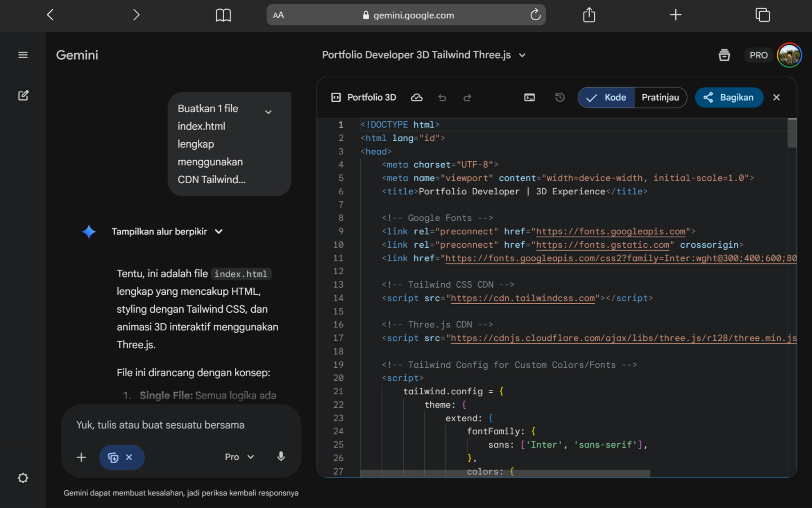Redo the change in canvas
Image resolution: width=812 pixels, height=508 pixels.
point(467,98)
